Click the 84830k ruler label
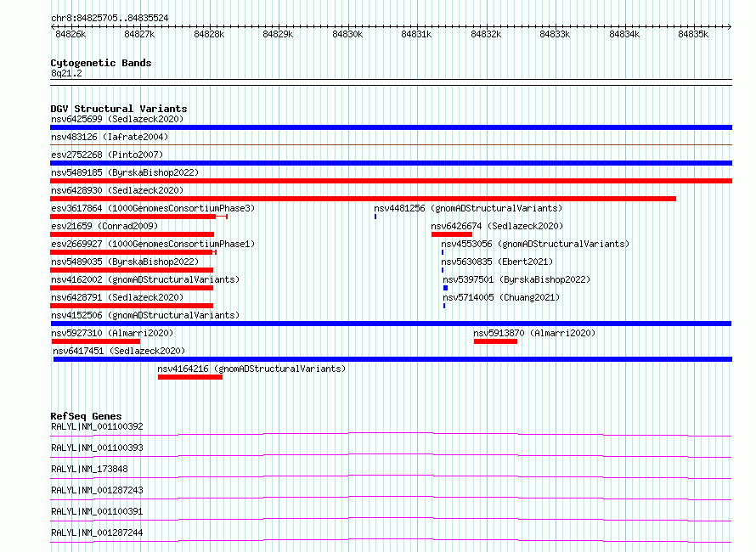Screen dimensions: 756x552 tap(347, 34)
